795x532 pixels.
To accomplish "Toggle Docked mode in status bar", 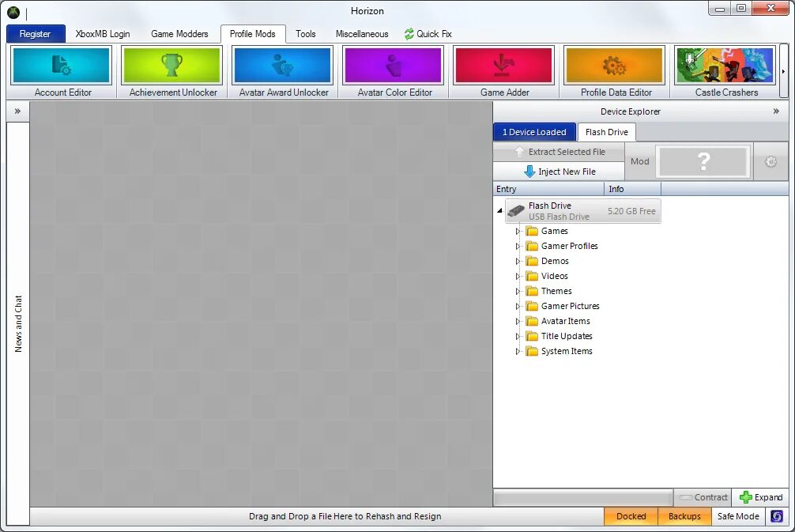I will click(631, 516).
